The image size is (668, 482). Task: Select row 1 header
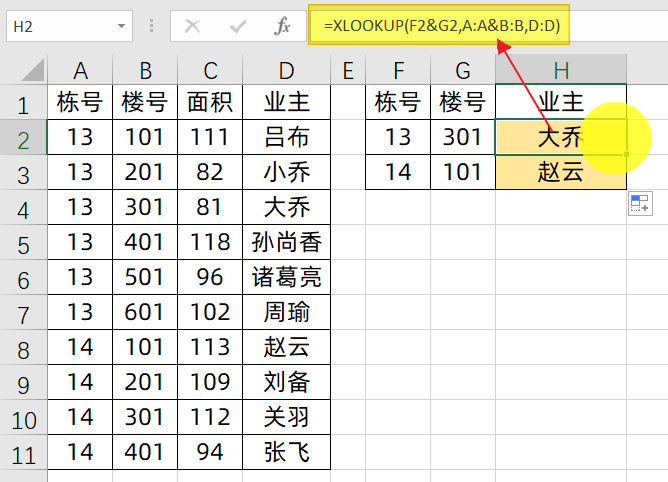[23, 102]
